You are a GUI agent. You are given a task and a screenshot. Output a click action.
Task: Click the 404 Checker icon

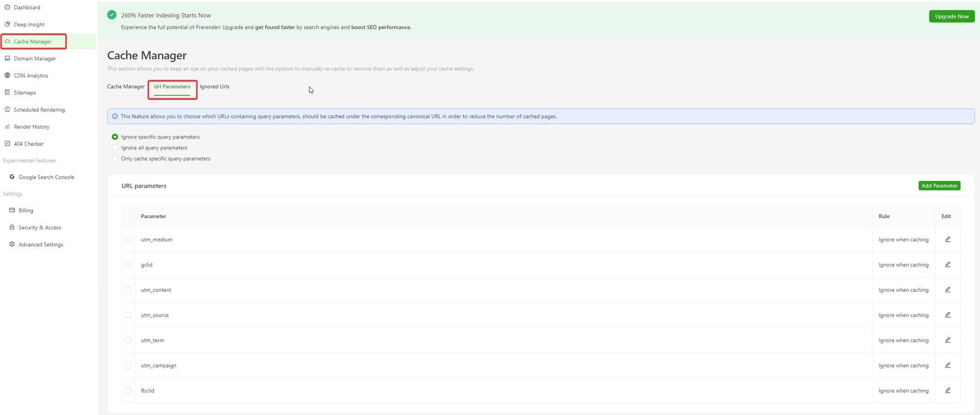(x=7, y=144)
